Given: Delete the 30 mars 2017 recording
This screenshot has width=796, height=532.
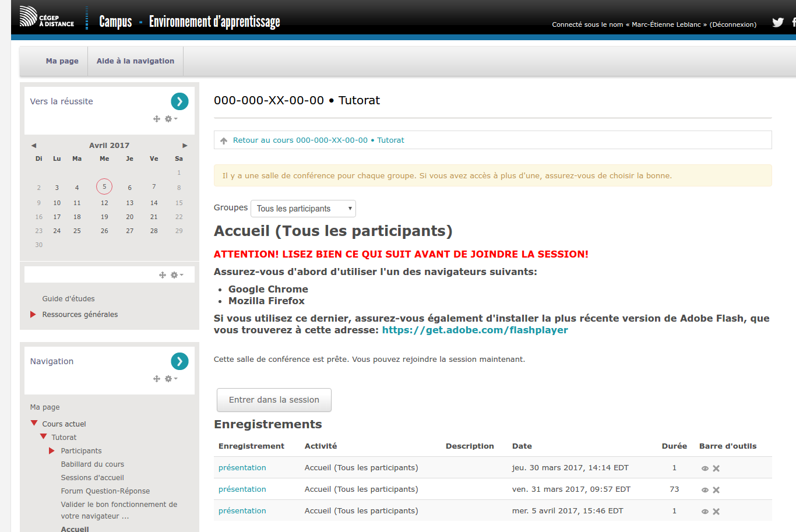Looking at the screenshot, I should (716, 468).
